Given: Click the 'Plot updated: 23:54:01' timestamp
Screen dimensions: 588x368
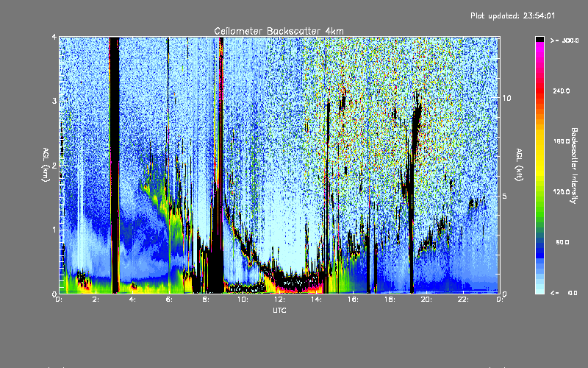Looking at the screenshot, I should 512,15.
